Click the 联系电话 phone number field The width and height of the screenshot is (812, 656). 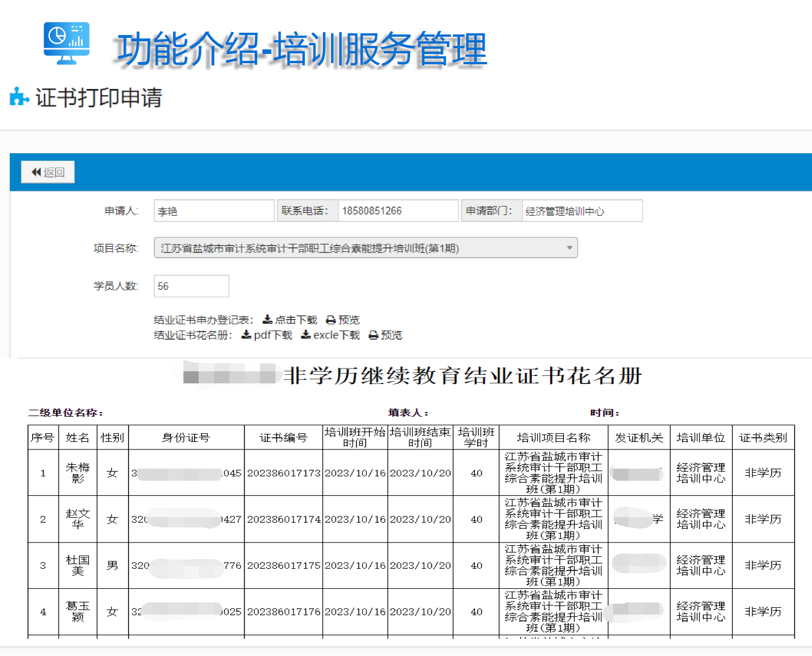(397, 211)
